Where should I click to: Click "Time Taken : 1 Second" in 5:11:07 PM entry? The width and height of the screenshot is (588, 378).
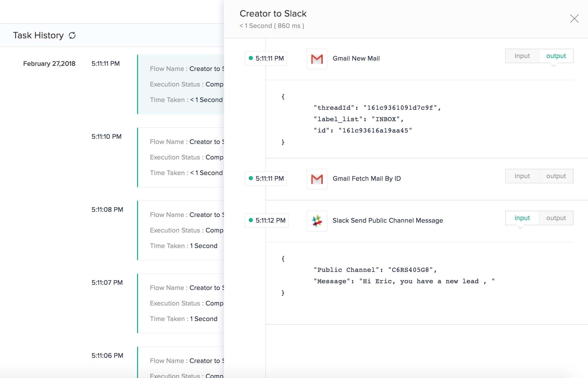184,319
